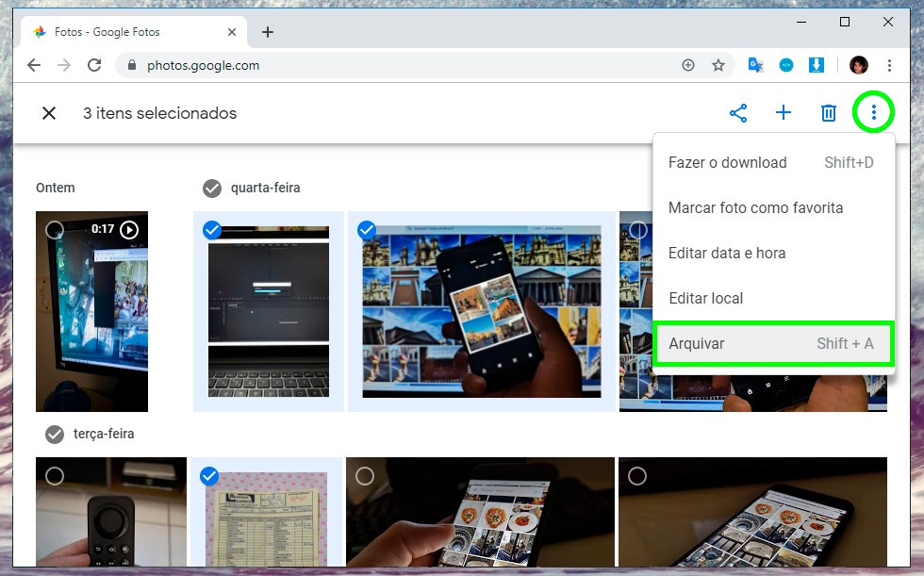Viewport: 924px width, 576px height.
Task: Click the round blue code extension icon
Action: click(786, 65)
